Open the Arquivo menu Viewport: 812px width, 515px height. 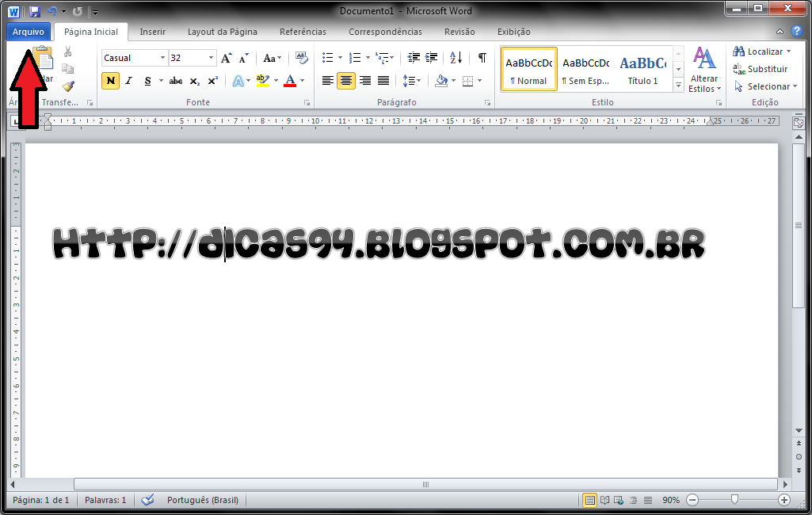29,32
